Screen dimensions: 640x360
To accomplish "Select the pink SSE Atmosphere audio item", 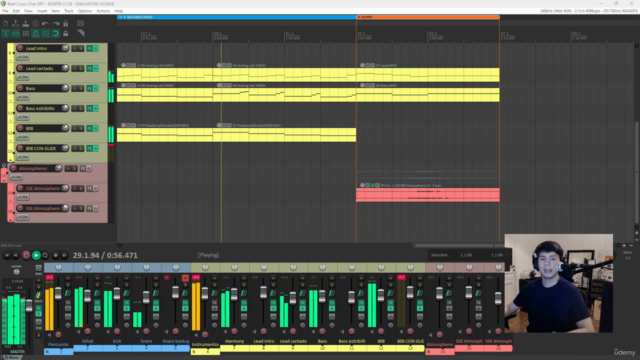I will pyautogui.click(x=428, y=195).
